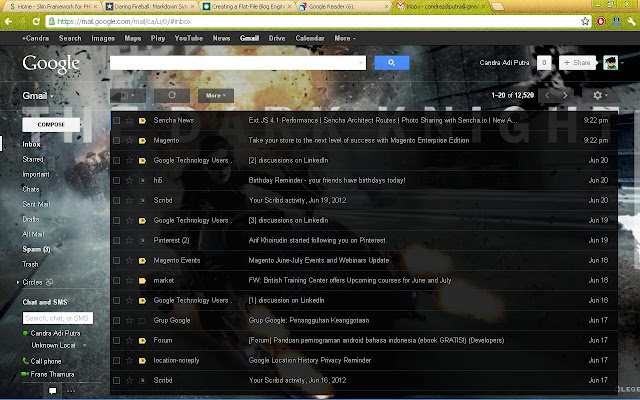Star the Pinterest email
Screen dimensions: 640x400
pyautogui.click(x=129, y=240)
